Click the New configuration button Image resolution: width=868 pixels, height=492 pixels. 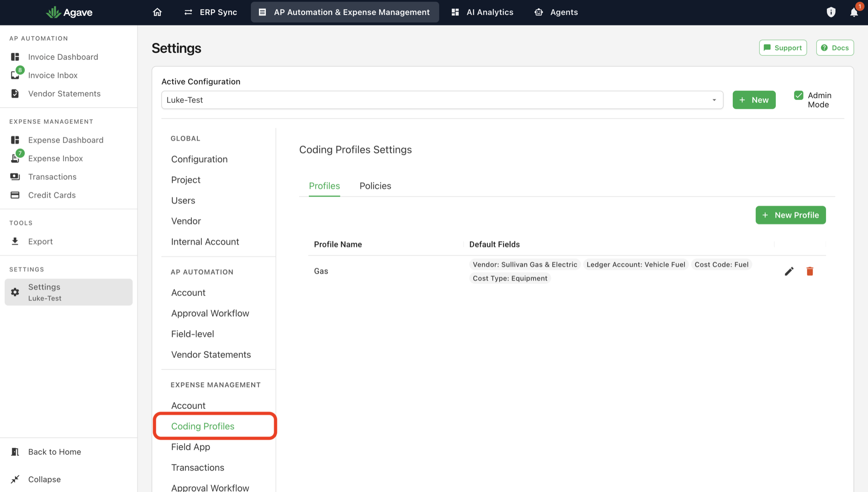tap(754, 100)
